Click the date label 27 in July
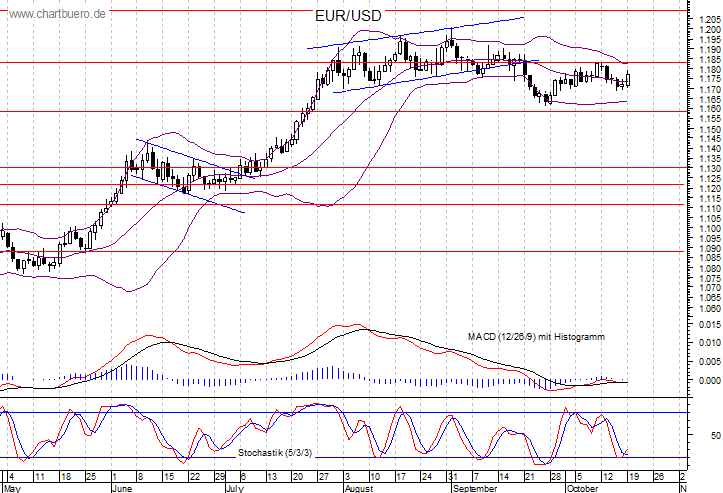The height and width of the screenshot is (493, 723). pyautogui.click(x=323, y=476)
